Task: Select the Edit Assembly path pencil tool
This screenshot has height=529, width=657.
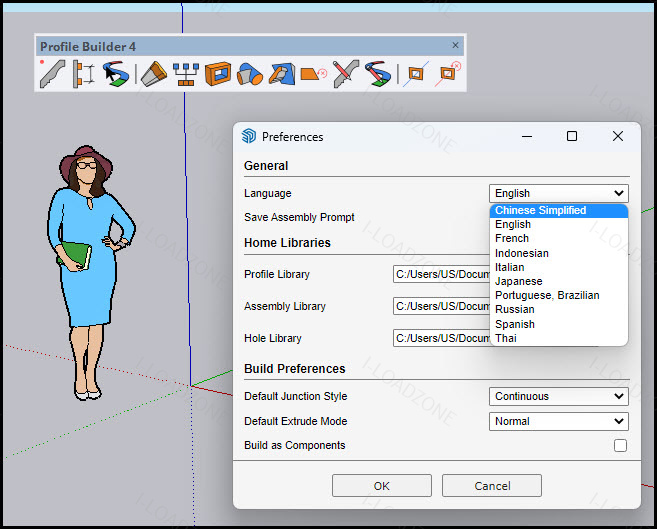Action: pyautogui.click(x=378, y=74)
